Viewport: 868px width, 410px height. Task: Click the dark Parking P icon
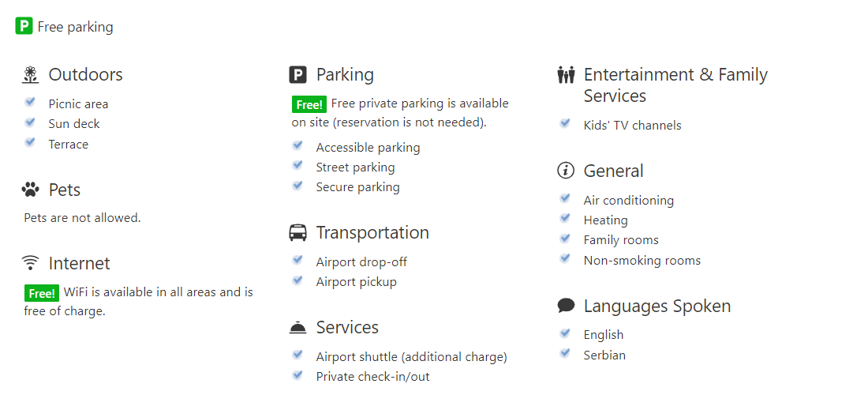tap(297, 75)
